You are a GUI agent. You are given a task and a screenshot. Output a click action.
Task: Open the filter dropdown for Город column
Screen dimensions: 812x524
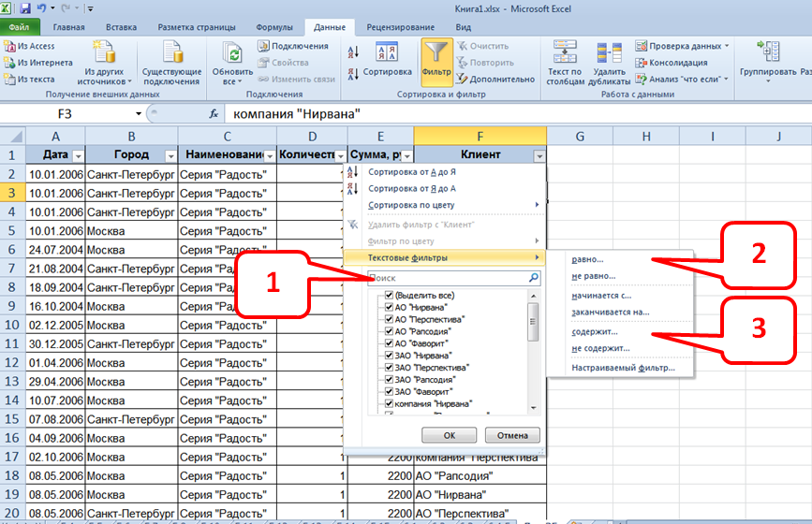170,155
